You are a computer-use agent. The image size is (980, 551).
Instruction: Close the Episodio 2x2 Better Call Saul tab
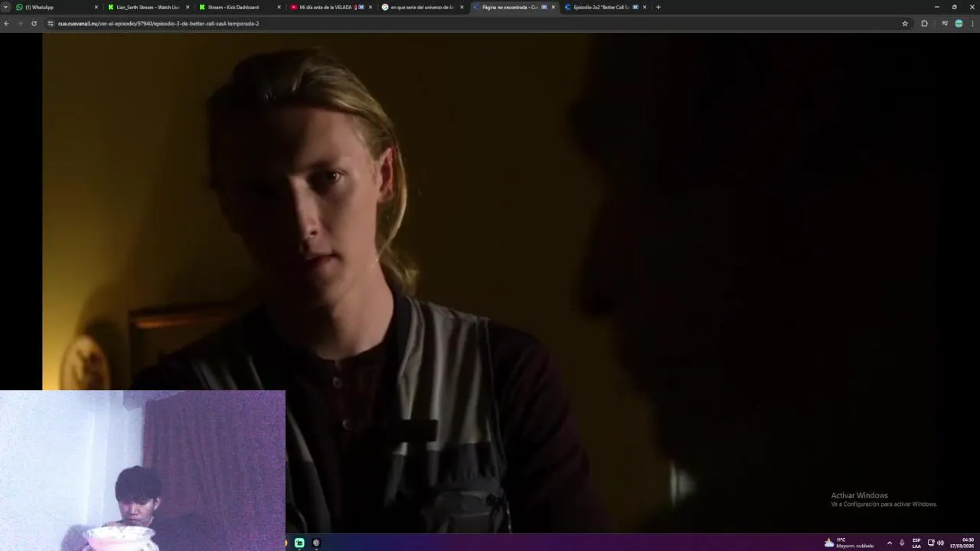pos(645,7)
